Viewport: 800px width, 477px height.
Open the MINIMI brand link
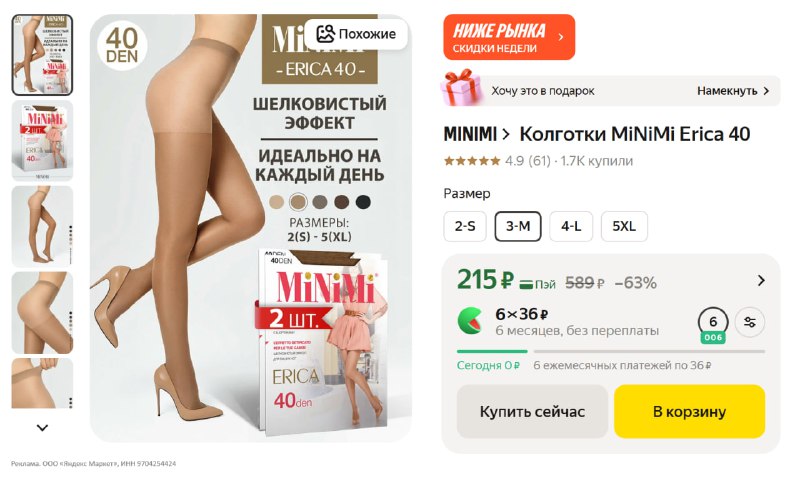(x=470, y=134)
